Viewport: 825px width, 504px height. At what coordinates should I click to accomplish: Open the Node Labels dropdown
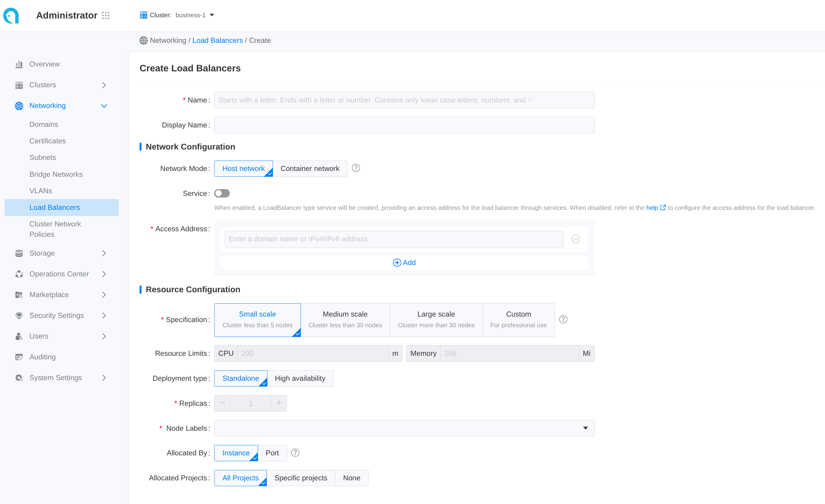tap(404, 428)
